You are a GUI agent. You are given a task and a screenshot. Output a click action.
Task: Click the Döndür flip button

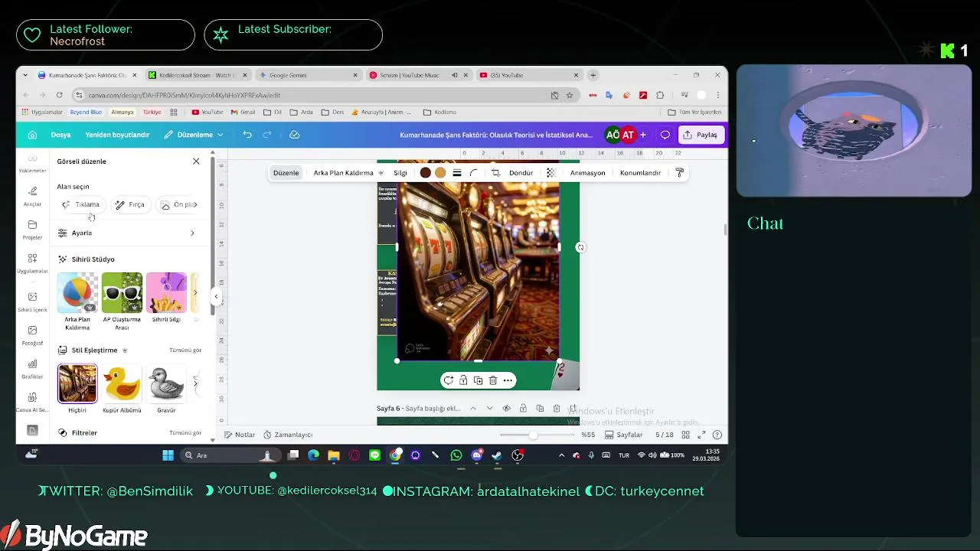pyautogui.click(x=521, y=173)
